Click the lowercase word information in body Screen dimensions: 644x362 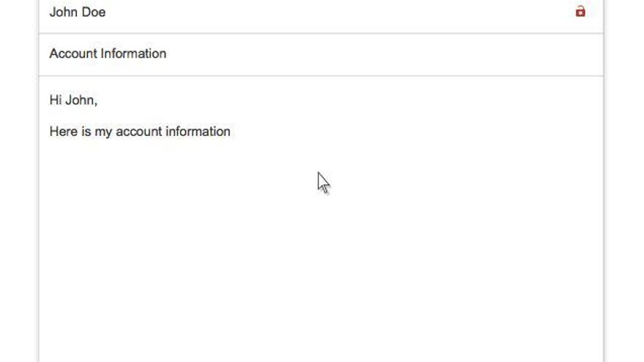198,132
